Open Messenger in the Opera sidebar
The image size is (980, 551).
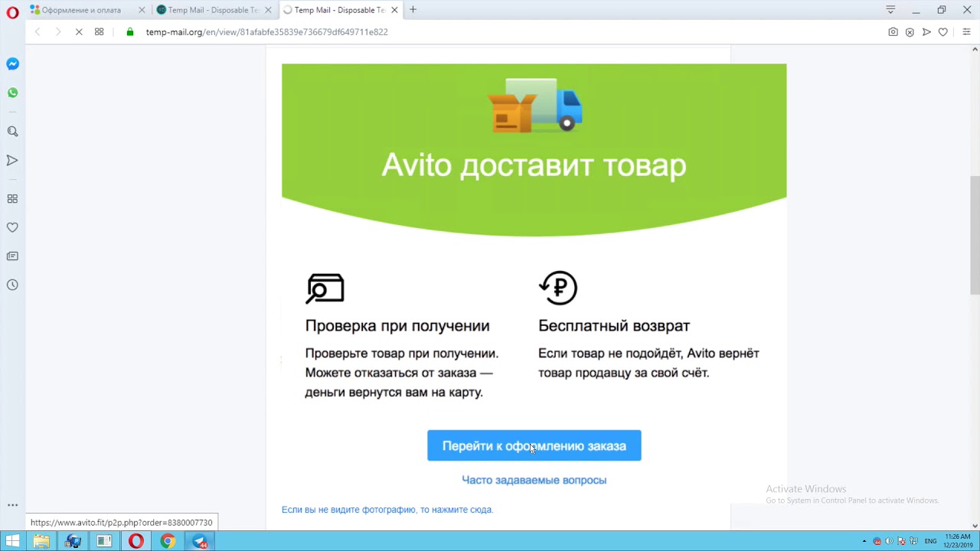[x=12, y=64]
